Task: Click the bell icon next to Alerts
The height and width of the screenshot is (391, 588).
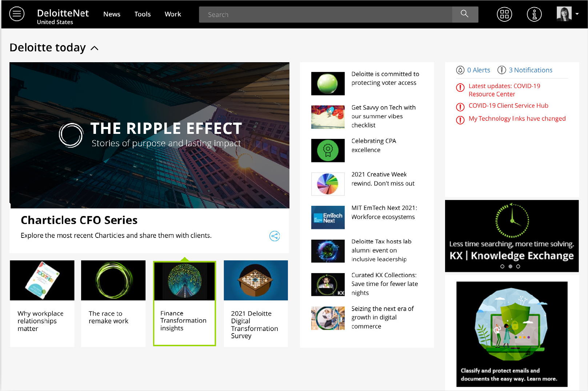Action: coord(460,70)
